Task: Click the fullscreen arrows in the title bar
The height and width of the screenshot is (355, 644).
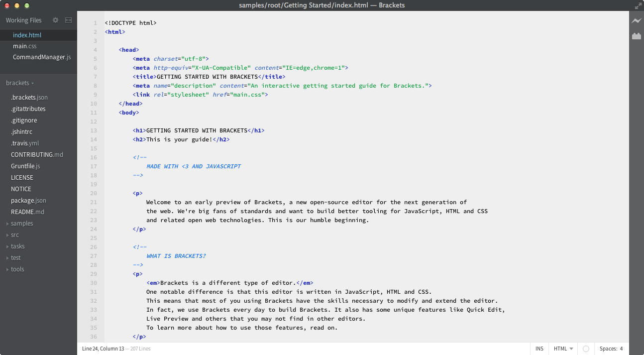Action: [x=639, y=5]
